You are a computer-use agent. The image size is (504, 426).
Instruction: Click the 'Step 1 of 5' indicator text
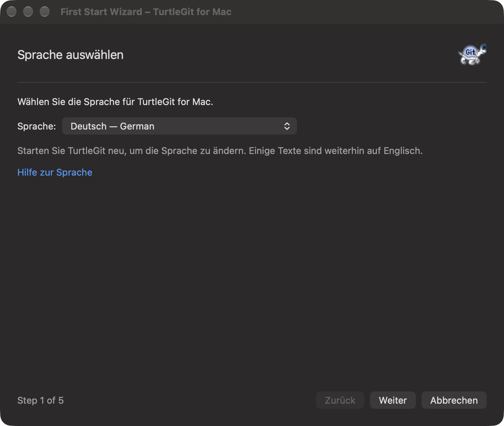point(40,400)
